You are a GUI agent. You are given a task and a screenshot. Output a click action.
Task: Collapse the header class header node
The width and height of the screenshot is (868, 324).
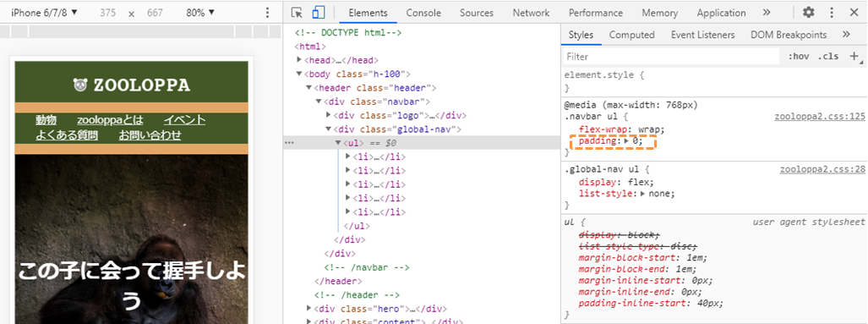point(308,87)
